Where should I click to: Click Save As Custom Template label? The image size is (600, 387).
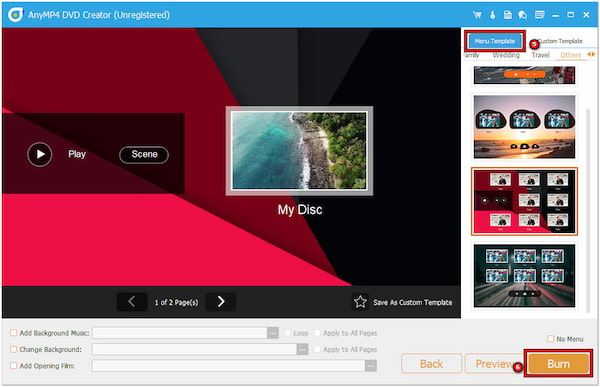point(412,302)
